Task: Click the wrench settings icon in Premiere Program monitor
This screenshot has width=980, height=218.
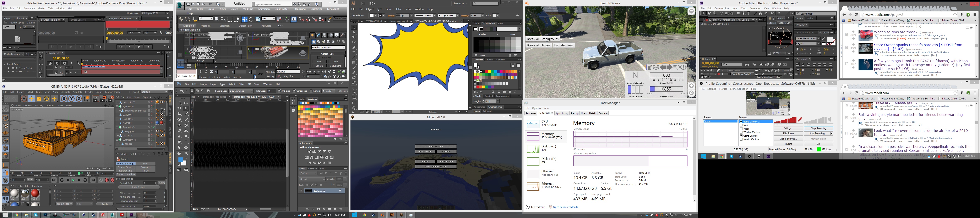Action: [161, 33]
